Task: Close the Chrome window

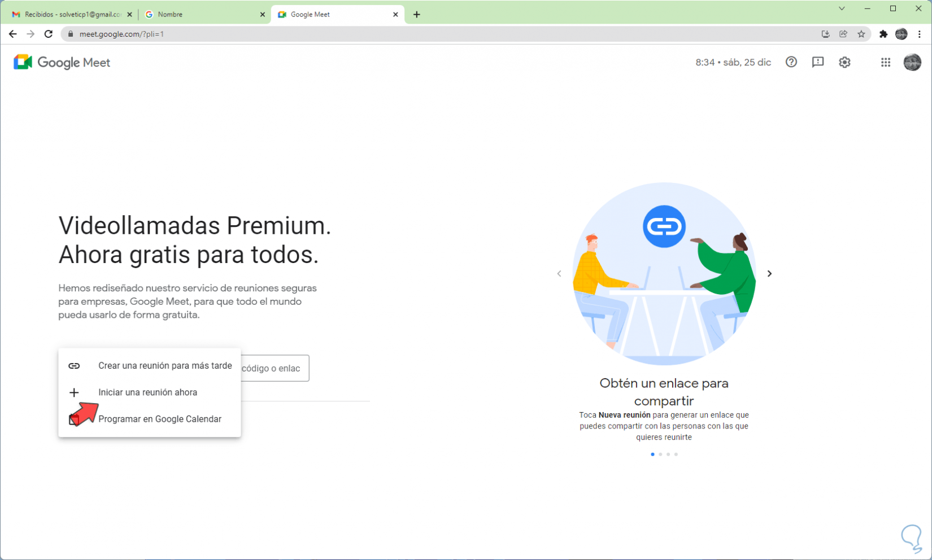Action: [x=918, y=8]
